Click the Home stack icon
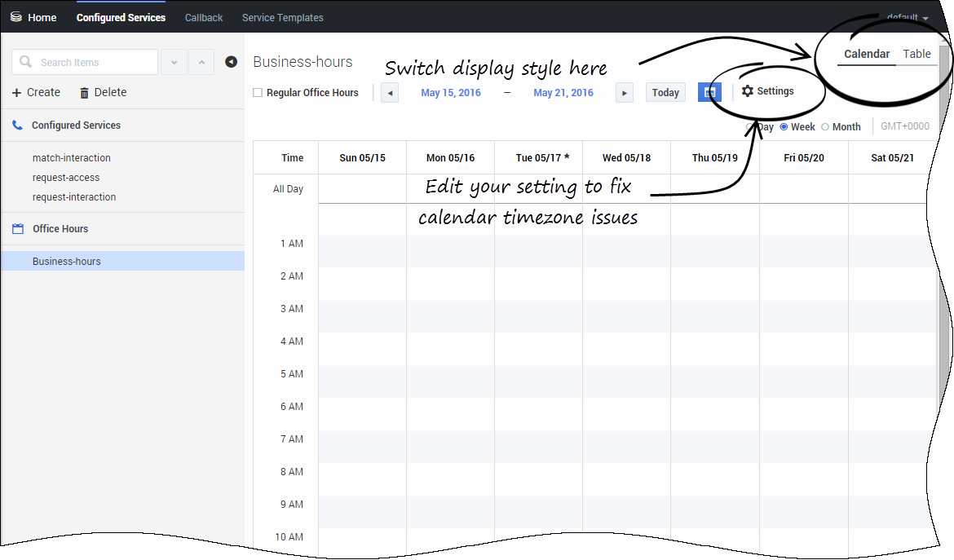Screen dimensions: 954x560 [15, 17]
